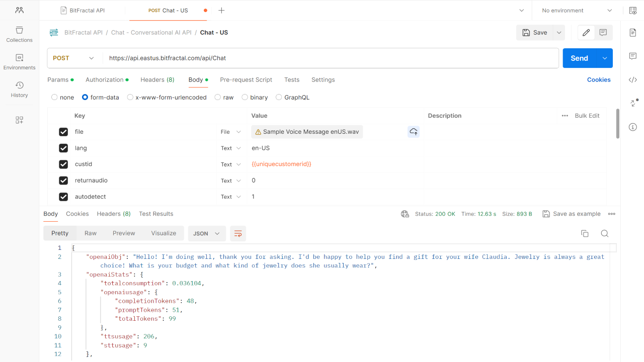The height and width of the screenshot is (362, 644).
Task: Open the code snippet icon
Action: pyautogui.click(x=633, y=79)
